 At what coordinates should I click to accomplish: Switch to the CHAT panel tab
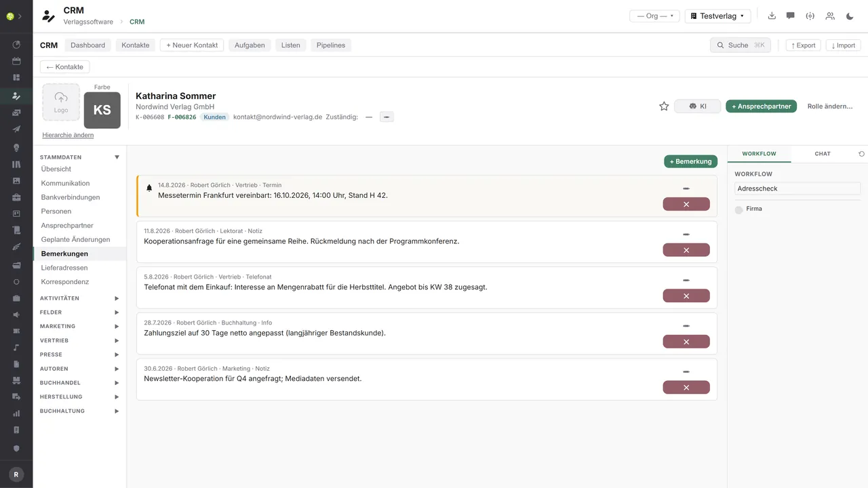pos(823,154)
